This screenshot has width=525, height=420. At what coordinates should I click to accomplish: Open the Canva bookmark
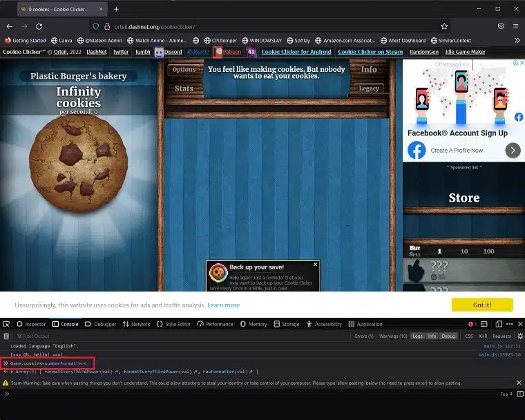(61, 41)
